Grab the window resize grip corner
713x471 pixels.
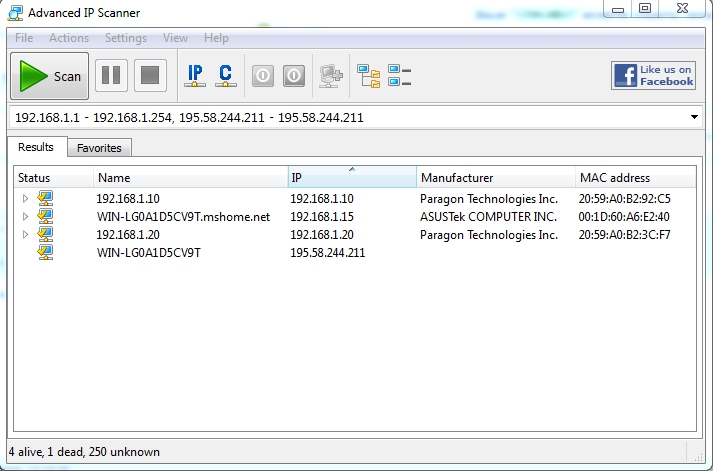697,456
